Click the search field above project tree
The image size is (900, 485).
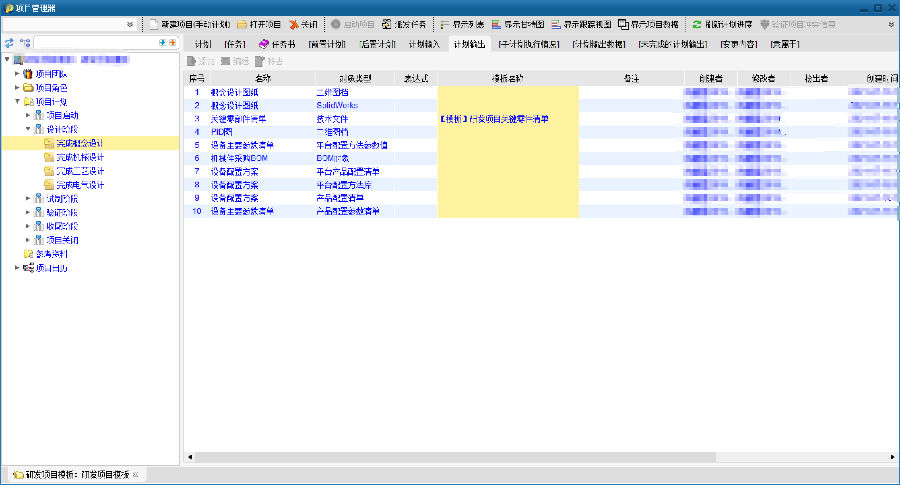pyautogui.click(x=95, y=44)
